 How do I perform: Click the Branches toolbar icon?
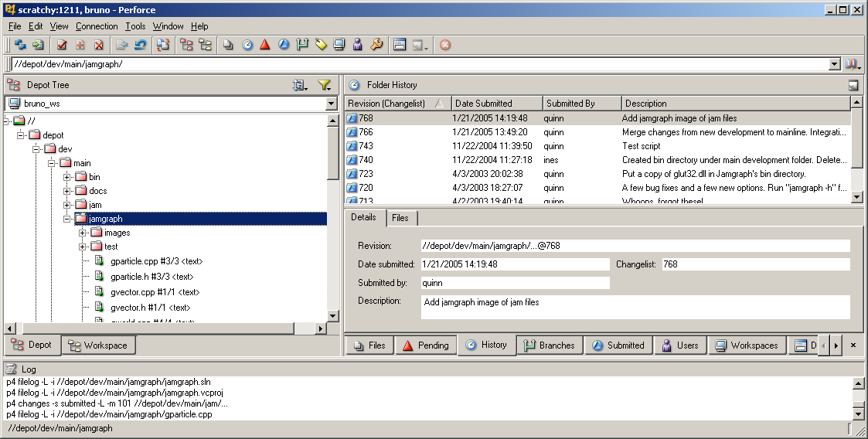[302, 45]
